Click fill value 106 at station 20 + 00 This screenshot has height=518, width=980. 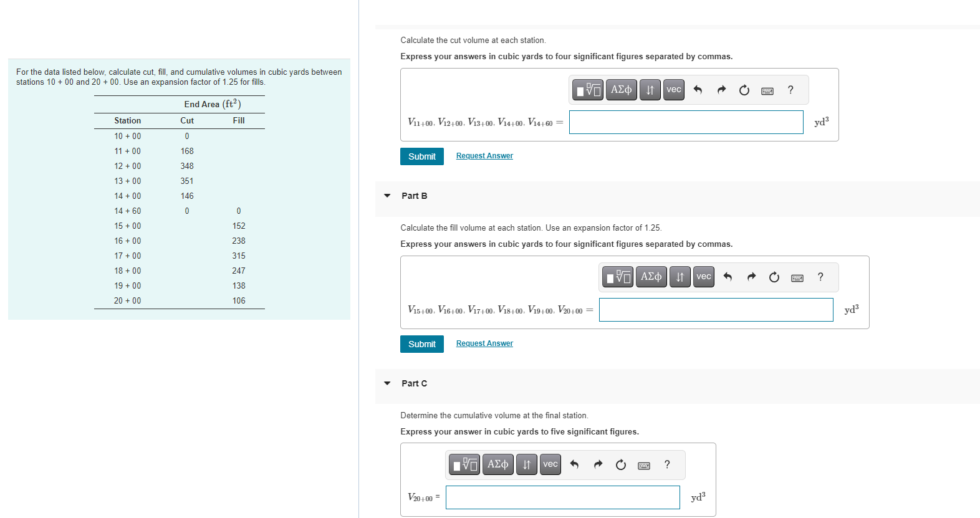(239, 300)
